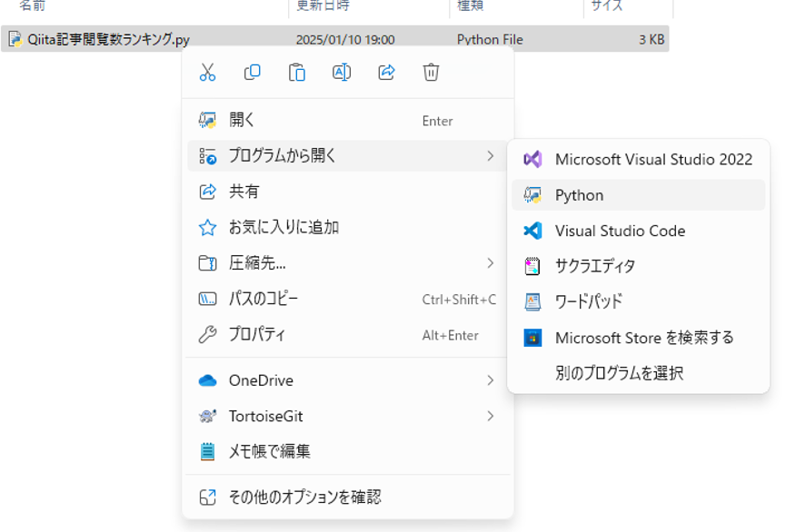Sort by the サイズ column header
This screenshot has height=532, width=786.
(607, 5)
